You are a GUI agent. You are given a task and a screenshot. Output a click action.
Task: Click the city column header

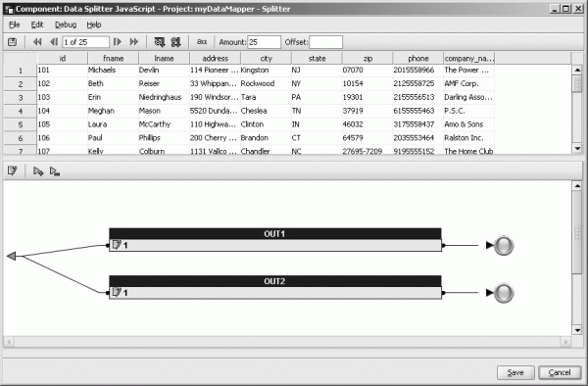[x=266, y=59]
